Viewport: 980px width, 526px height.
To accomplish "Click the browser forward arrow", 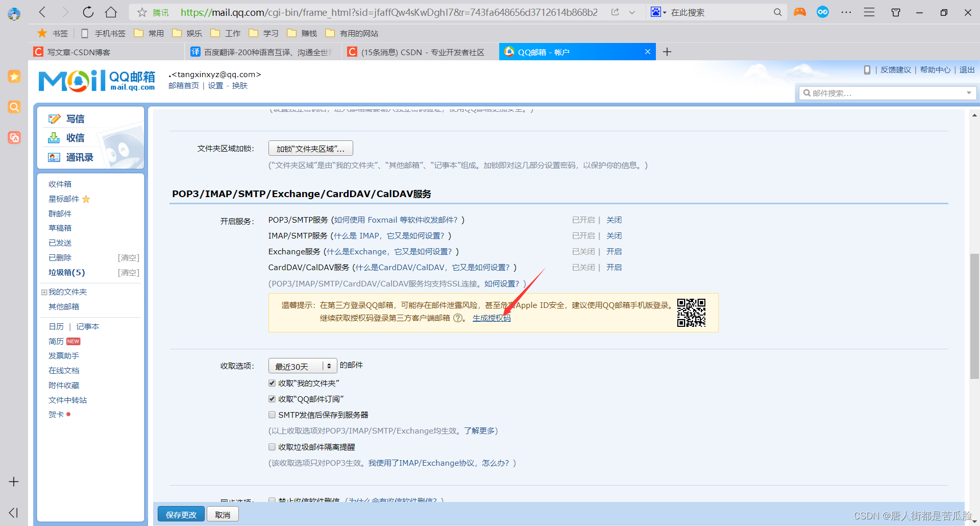I will (65, 12).
